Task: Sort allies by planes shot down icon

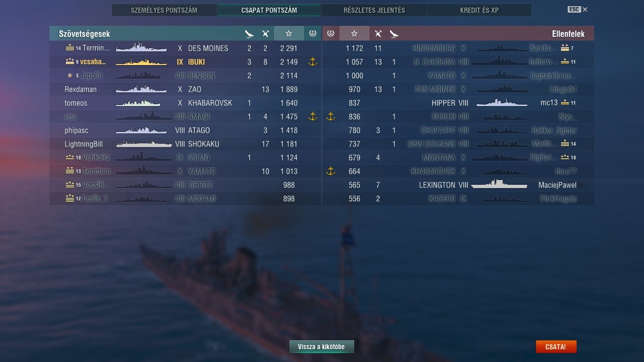Action: [265, 33]
